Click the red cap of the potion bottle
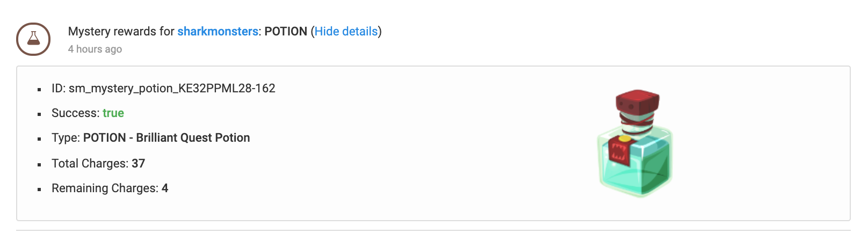Viewport: 868px width, 233px height. click(637, 101)
